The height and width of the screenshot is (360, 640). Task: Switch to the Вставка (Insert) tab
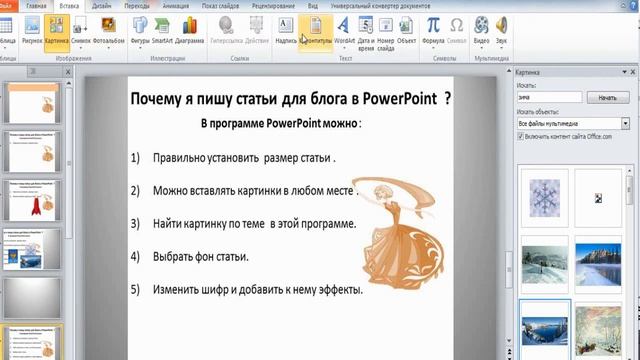69,6
